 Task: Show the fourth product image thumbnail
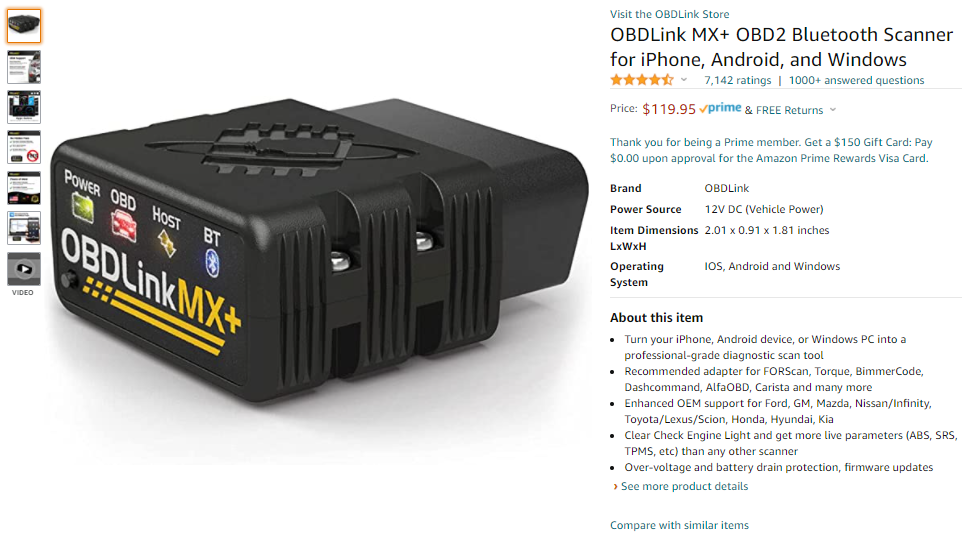click(x=24, y=147)
